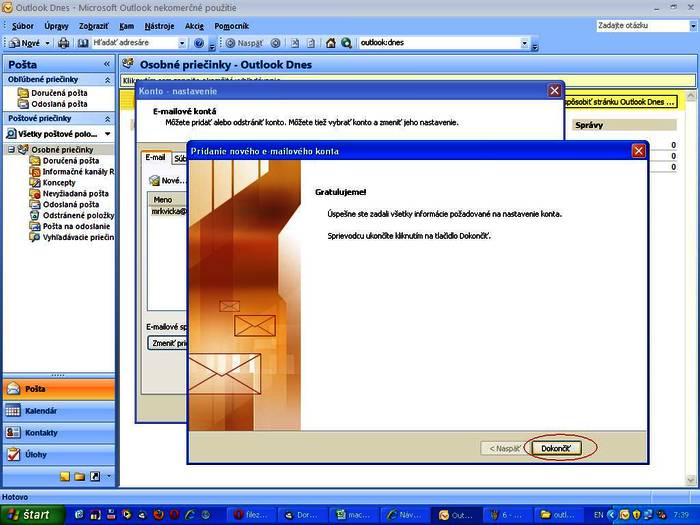Screen dimensions: 700x525
Task: Open the Úpravy menu
Action: click(57, 26)
